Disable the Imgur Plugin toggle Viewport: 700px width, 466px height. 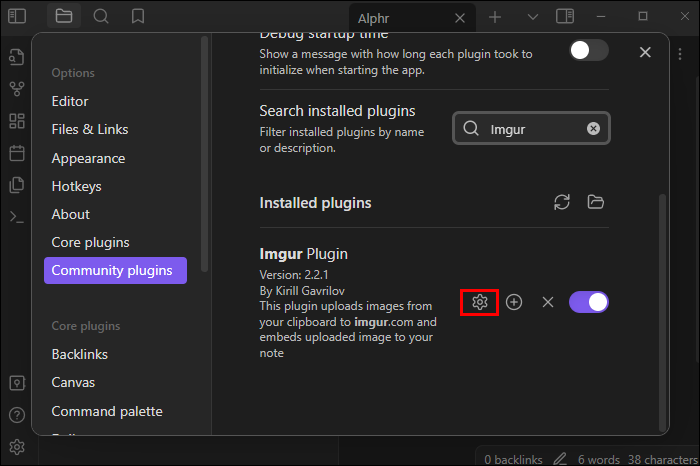(588, 302)
